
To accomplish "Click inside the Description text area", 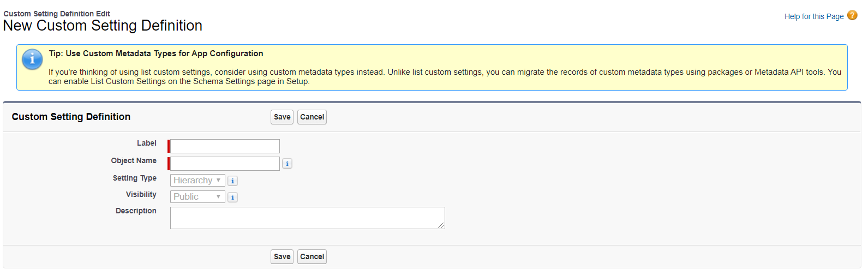I will pos(307,218).
